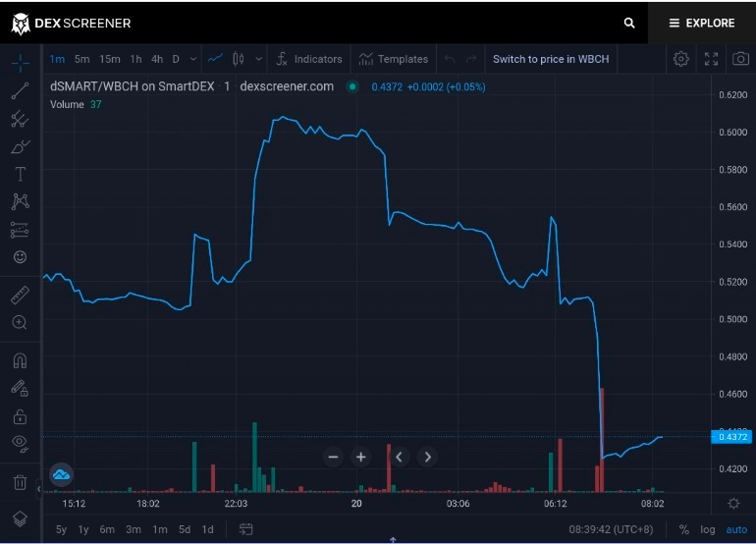Set date range to 6m
Screen dimensions: 756x544
click(x=107, y=529)
